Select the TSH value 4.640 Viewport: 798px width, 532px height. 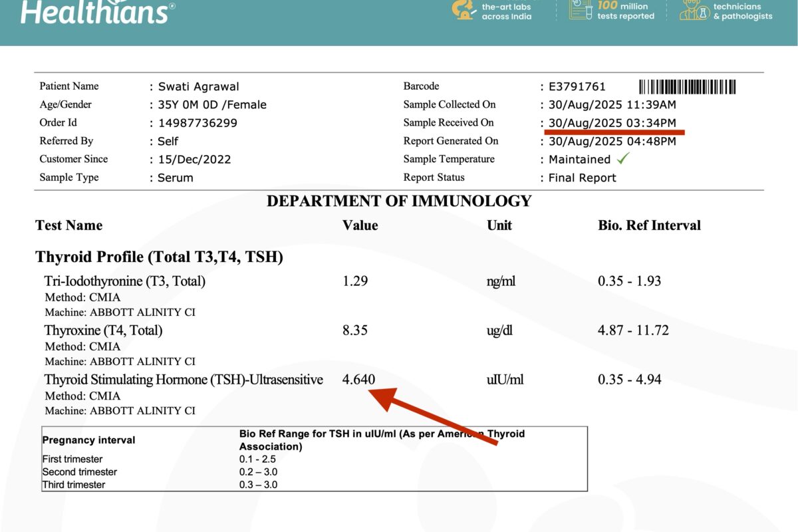(359, 380)
